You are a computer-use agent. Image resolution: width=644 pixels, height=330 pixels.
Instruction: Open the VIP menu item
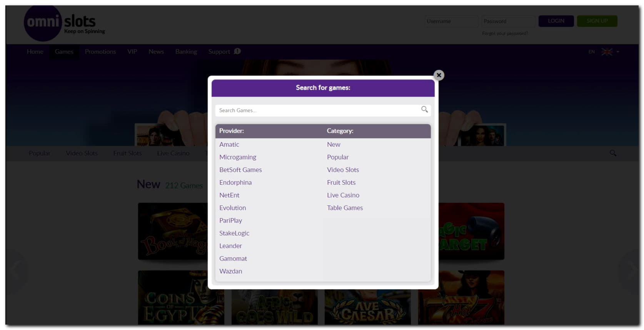coord(132,51)
